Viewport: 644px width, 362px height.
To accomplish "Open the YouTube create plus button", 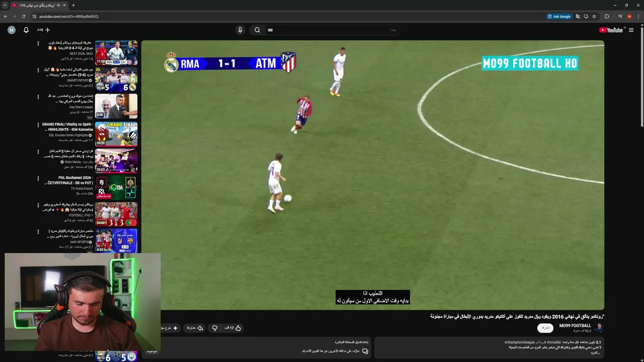I will pos(44,30).
